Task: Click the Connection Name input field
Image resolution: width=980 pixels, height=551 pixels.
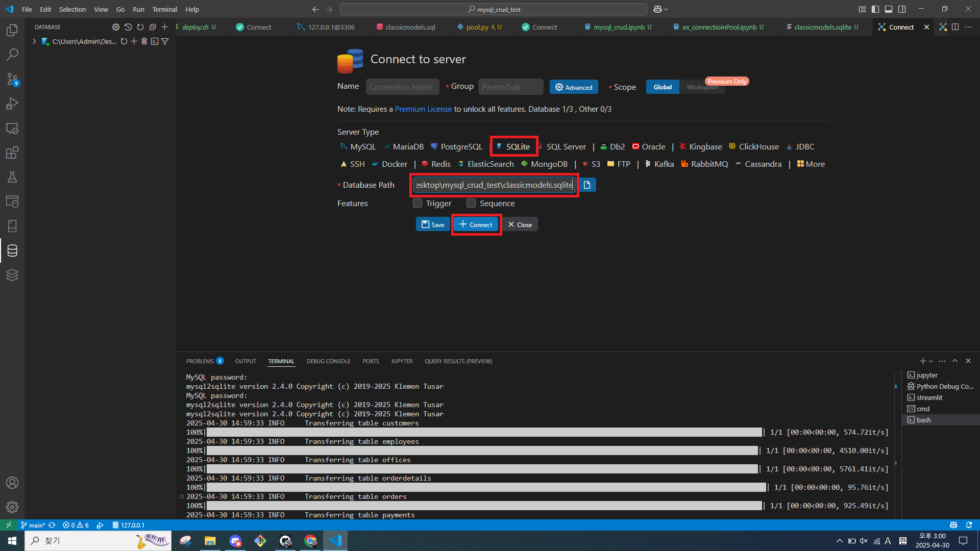Action: pos(402,87)
